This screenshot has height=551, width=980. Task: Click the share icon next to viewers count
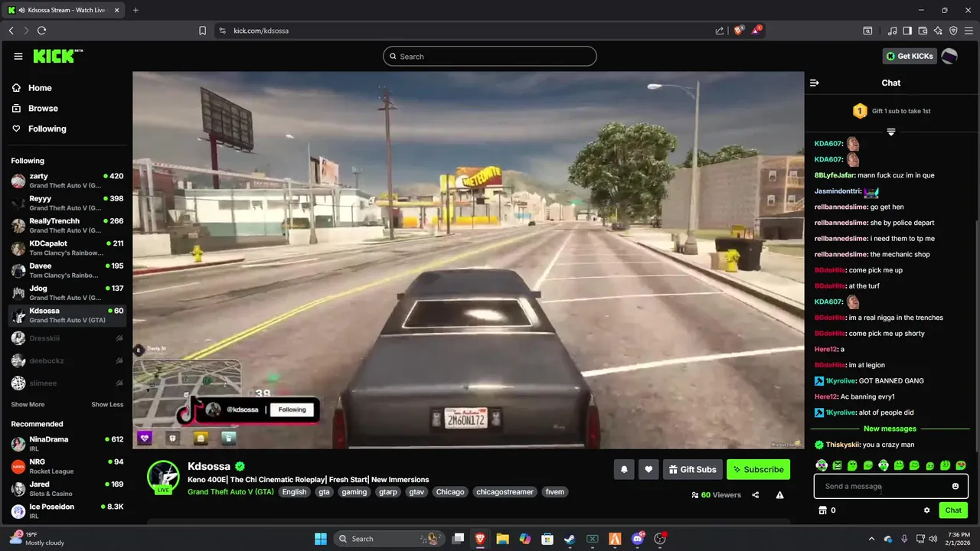tap(756, 495)
